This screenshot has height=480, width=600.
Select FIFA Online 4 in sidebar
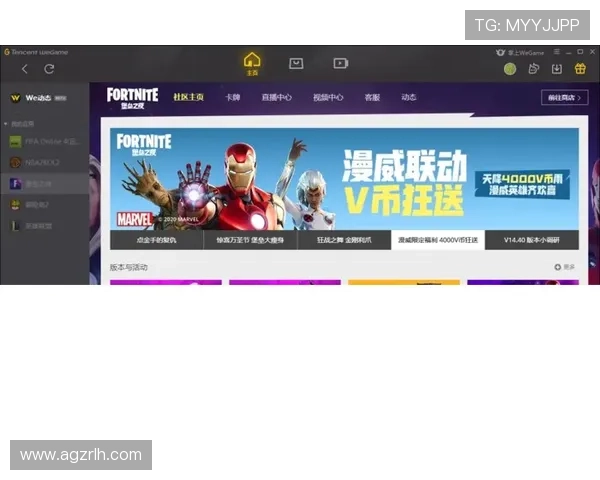tap(45, 142)
